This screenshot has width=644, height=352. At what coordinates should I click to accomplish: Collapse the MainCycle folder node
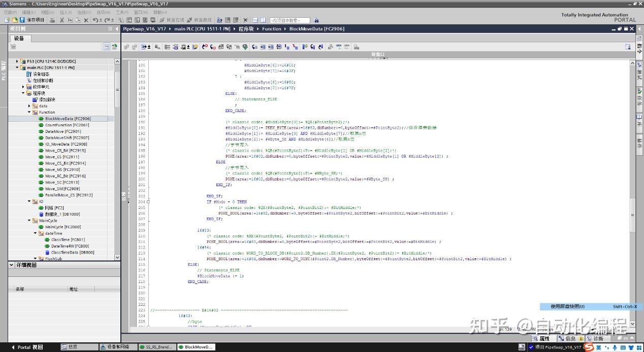click(29, 221)
